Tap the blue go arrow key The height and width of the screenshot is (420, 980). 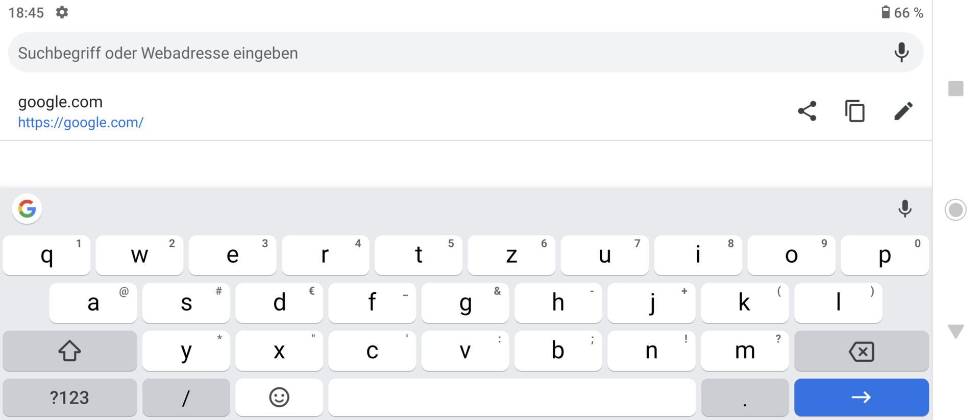pos(861,397)
